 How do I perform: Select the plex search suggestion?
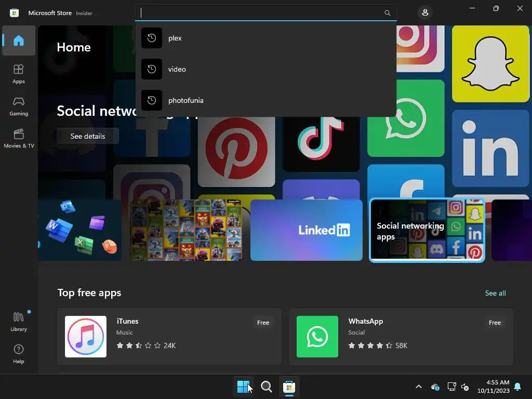(265, 38)
